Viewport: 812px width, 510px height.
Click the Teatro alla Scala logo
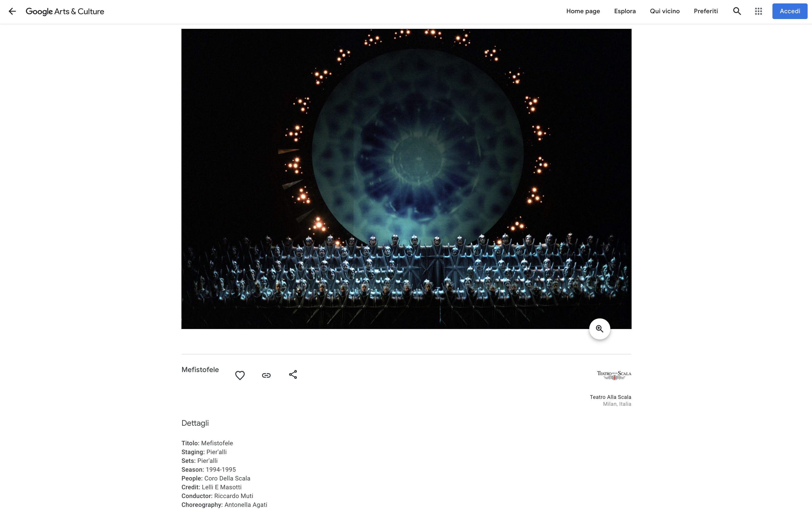(614, 375)
